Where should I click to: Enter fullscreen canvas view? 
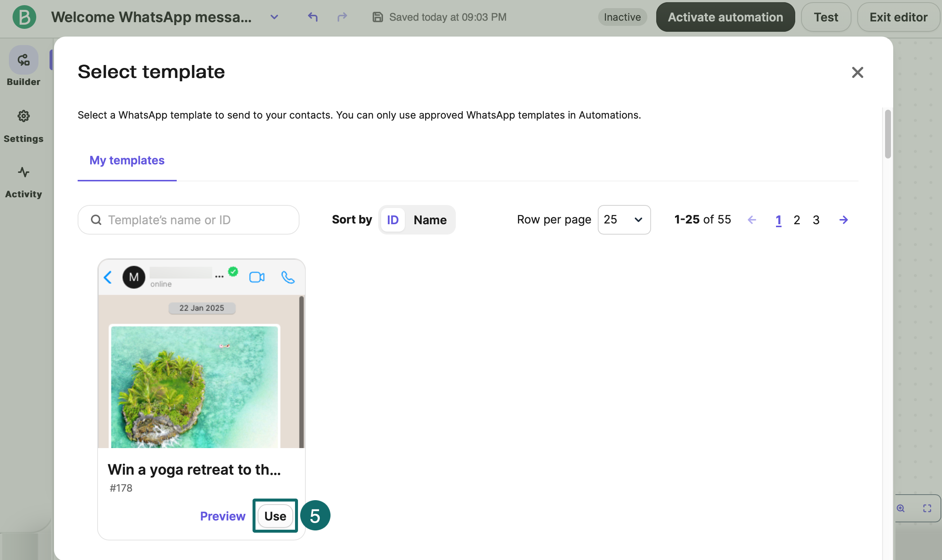click(x=927, y=508)
